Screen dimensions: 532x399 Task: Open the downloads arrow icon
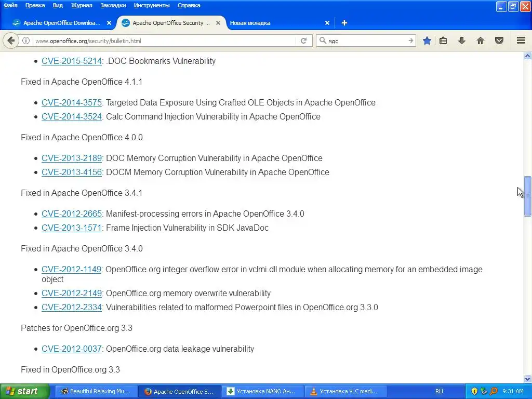[462, 41]
